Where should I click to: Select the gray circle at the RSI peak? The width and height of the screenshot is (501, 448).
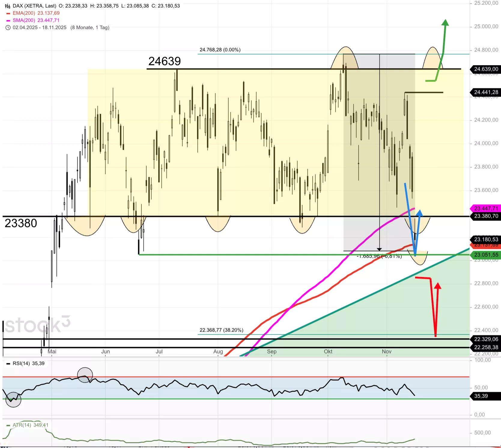[85, 375]
